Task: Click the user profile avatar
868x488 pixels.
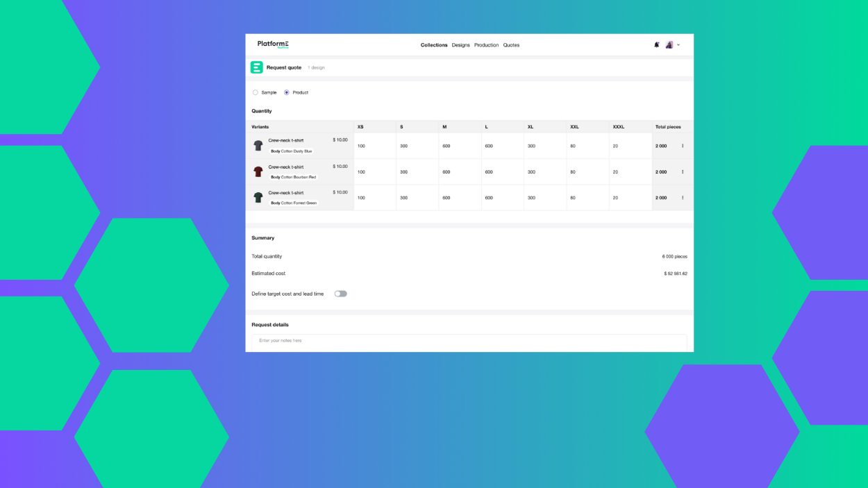Action: pyautogui.click(x=669, y=44)
